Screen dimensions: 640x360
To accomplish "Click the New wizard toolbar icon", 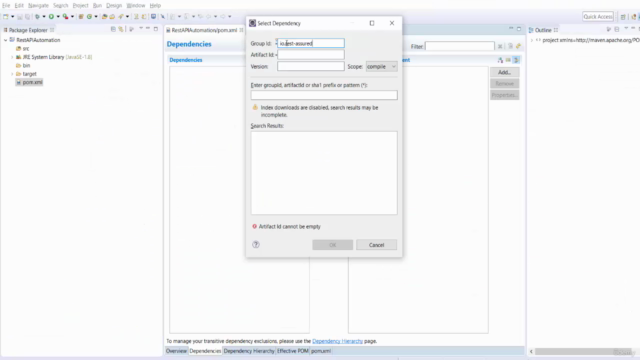I will point(6,17).
